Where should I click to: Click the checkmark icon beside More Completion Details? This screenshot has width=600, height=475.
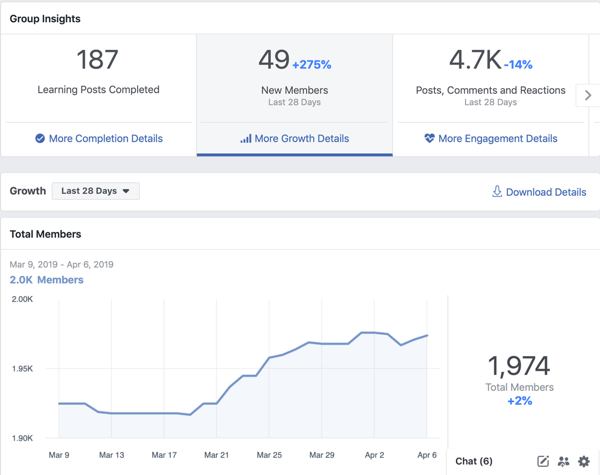point(40,139)
